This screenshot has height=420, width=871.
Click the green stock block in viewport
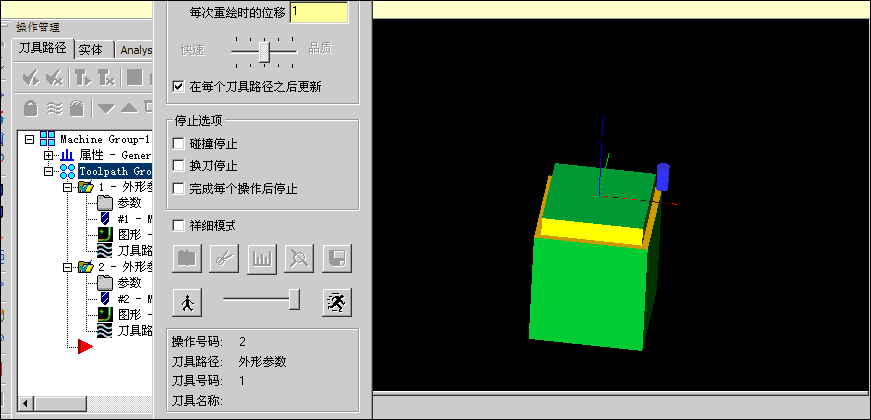(590, 292)
